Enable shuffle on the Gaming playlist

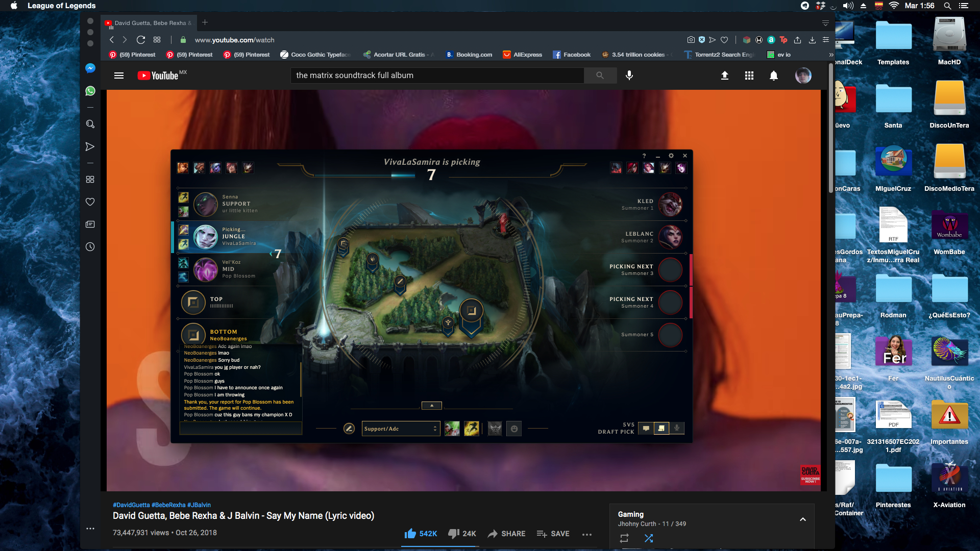[649, 538]
